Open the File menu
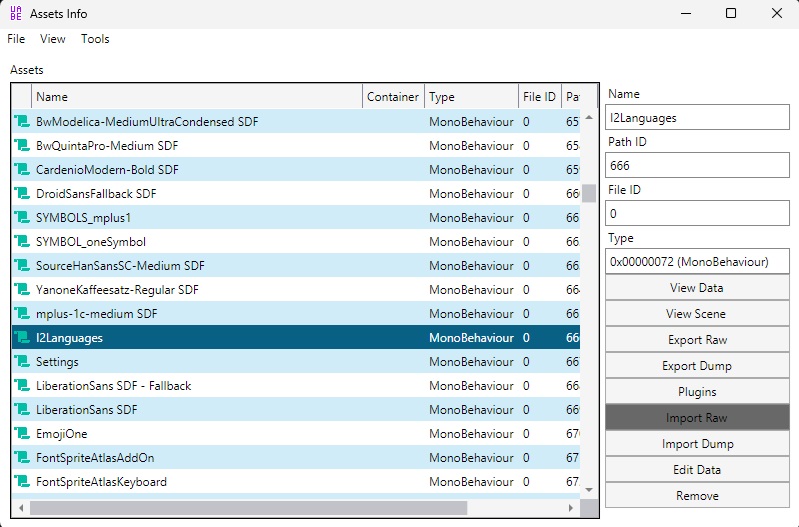The image size is (799, 527). pos(16,39)
